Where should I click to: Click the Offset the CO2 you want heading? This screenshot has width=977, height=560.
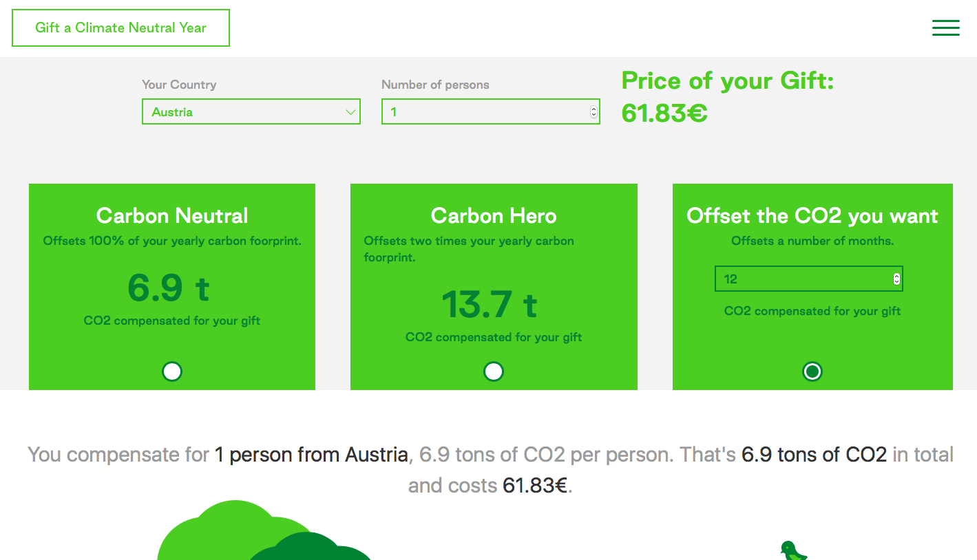point(812,216)
